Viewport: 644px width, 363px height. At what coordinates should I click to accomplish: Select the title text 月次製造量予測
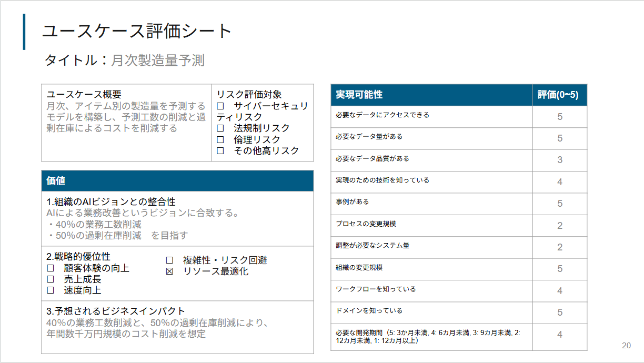coord(158,61)
